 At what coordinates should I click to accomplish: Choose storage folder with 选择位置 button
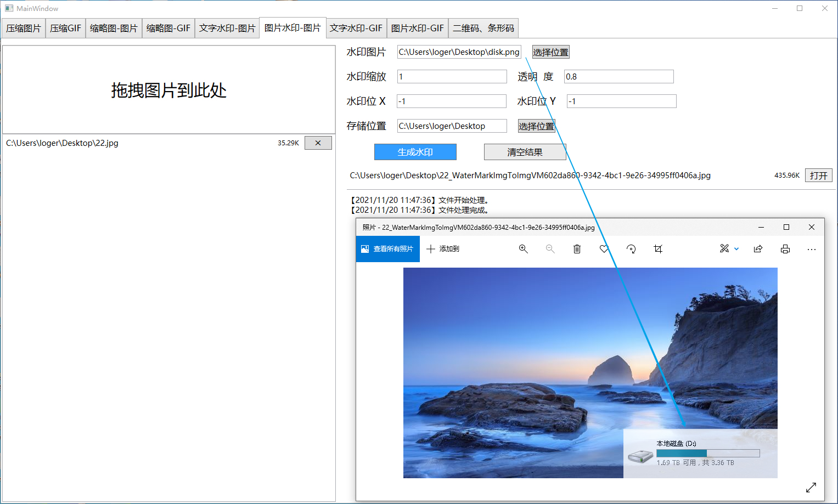(x=537, y=126)
